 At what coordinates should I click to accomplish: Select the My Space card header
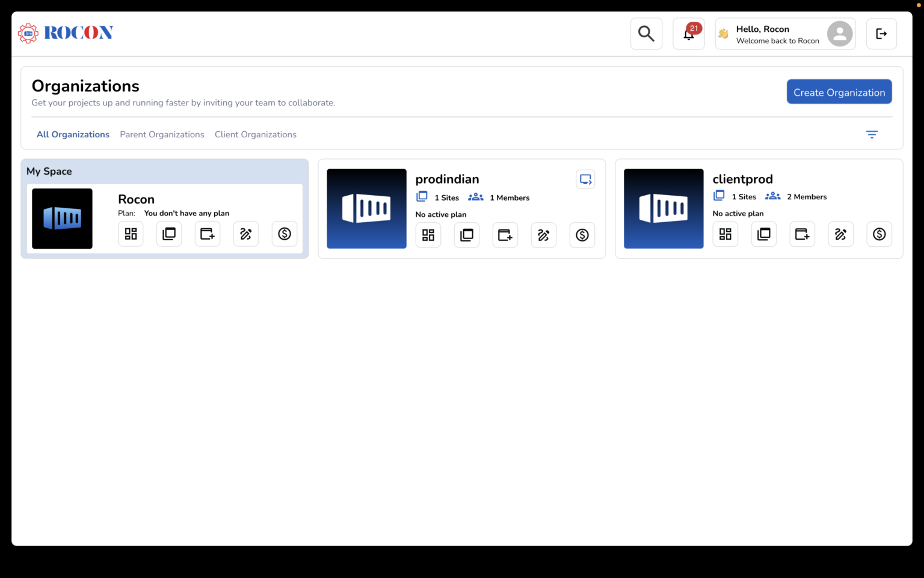click(49, 171)
